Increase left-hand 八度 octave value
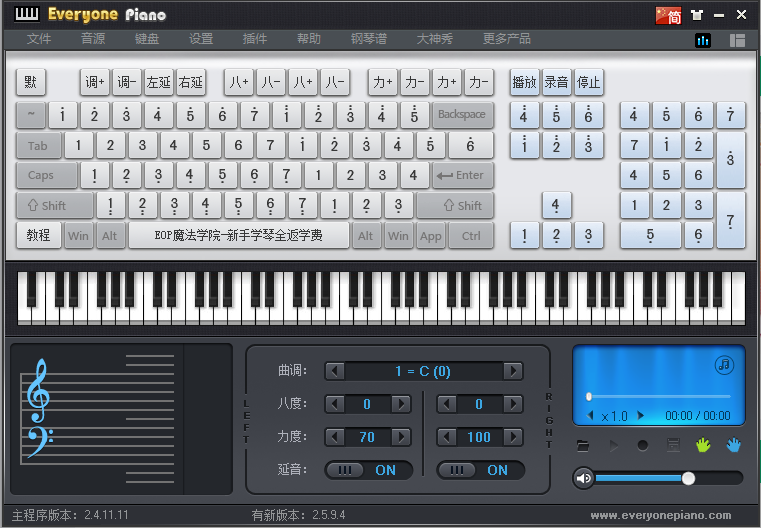 pos(401,404)
